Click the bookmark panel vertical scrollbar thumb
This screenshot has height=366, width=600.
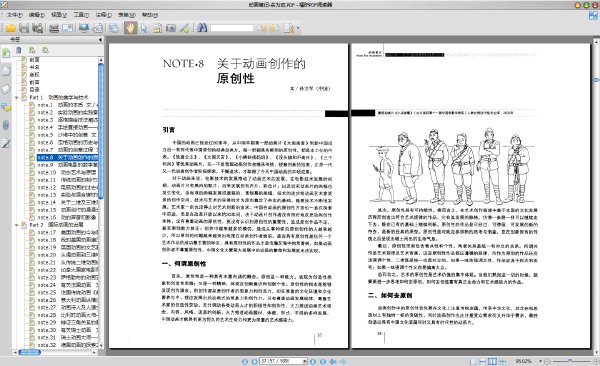[101, 131]
